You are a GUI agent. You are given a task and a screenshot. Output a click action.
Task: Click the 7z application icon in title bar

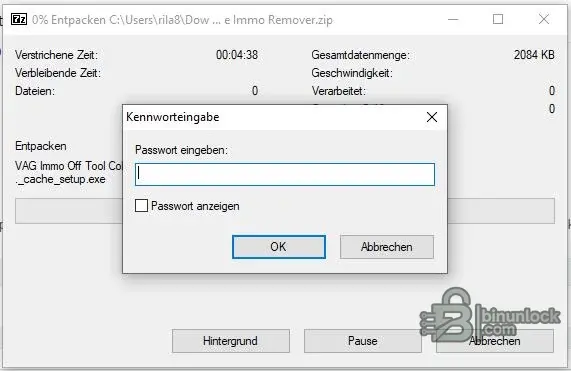[19, 19]
